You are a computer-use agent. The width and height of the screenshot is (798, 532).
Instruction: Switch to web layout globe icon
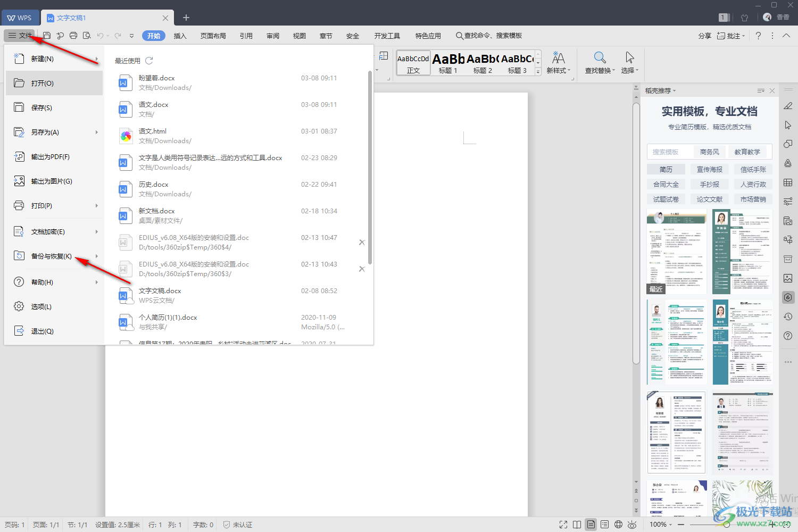[619, 525]
